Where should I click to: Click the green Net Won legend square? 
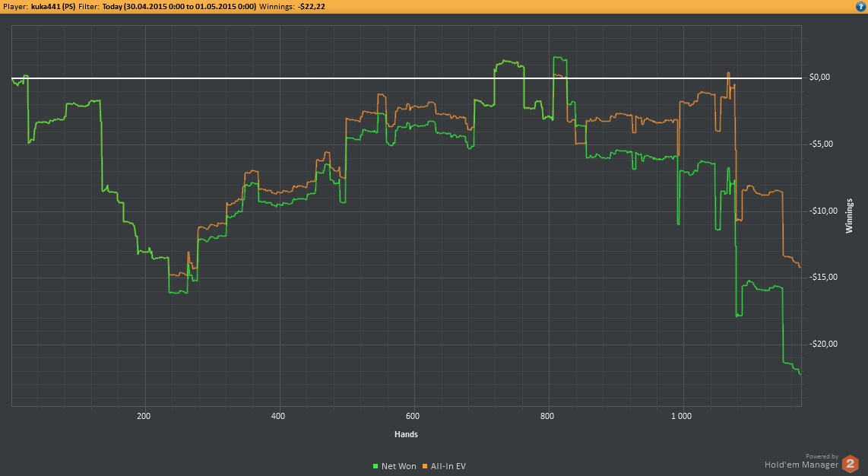click(x=375, y=466)
